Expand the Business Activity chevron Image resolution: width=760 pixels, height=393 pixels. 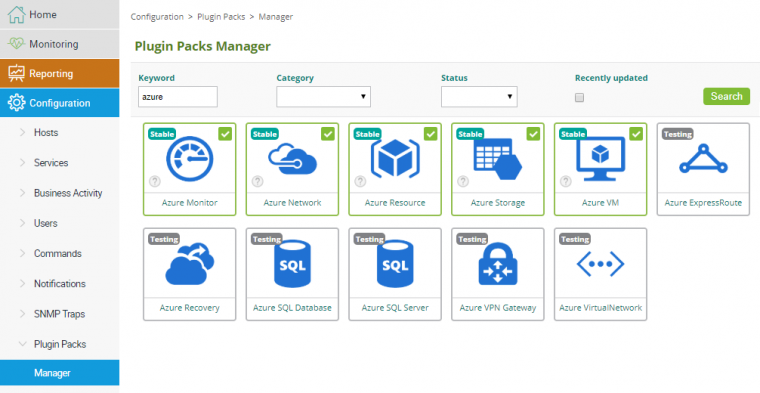22,193
